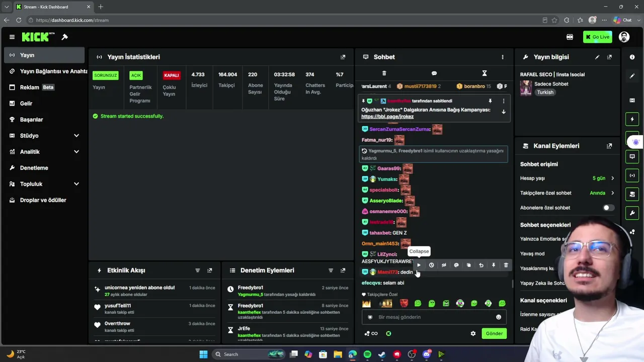Open Takipçilere özel sohbet Anında setting
The image size is (644, 362).
coord(568,193)
